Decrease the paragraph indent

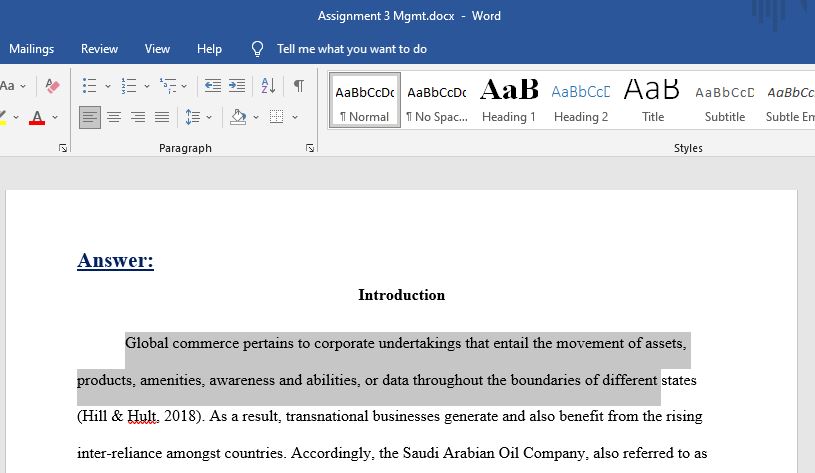click(213, 86)
